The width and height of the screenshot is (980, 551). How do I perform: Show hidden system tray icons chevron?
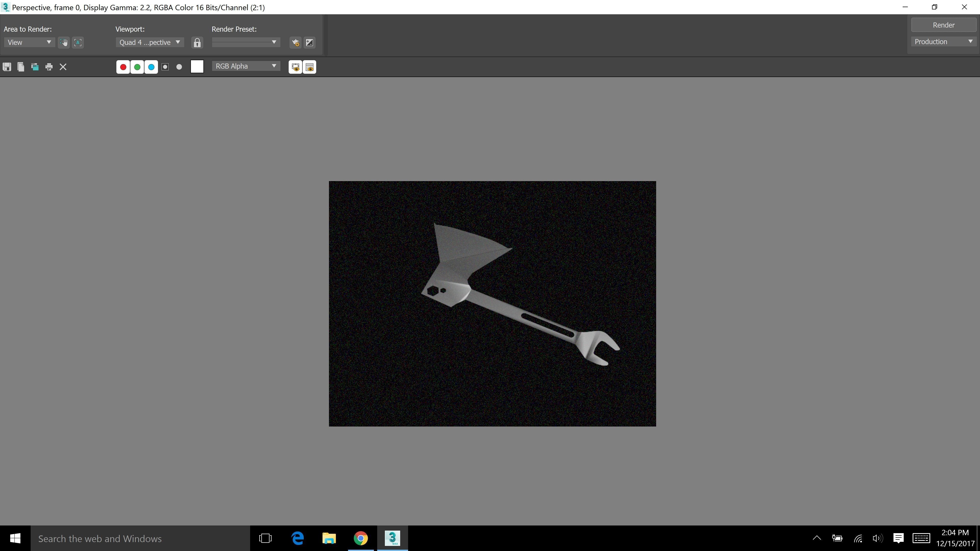point(816,538)
